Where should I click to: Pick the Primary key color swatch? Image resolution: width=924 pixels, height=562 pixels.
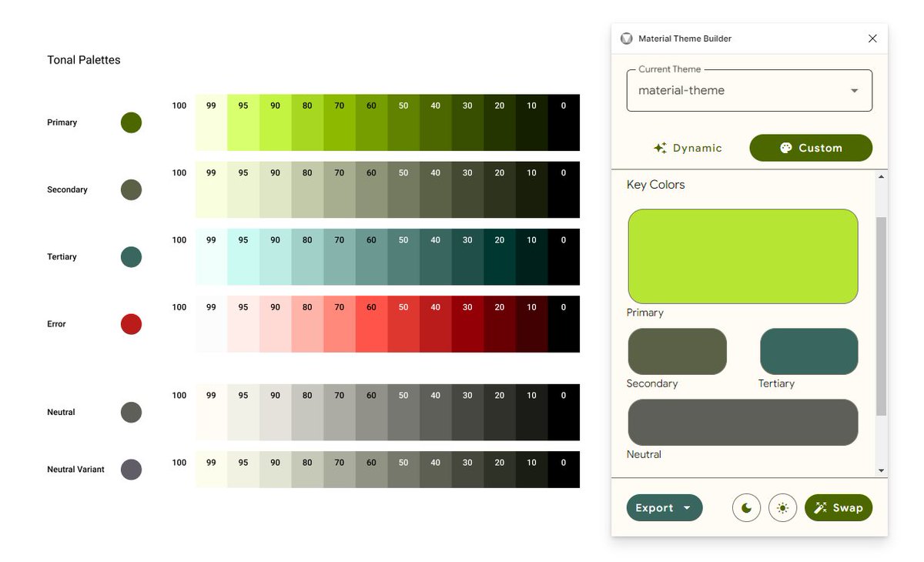pyautogui.click(x=743, y=256)
